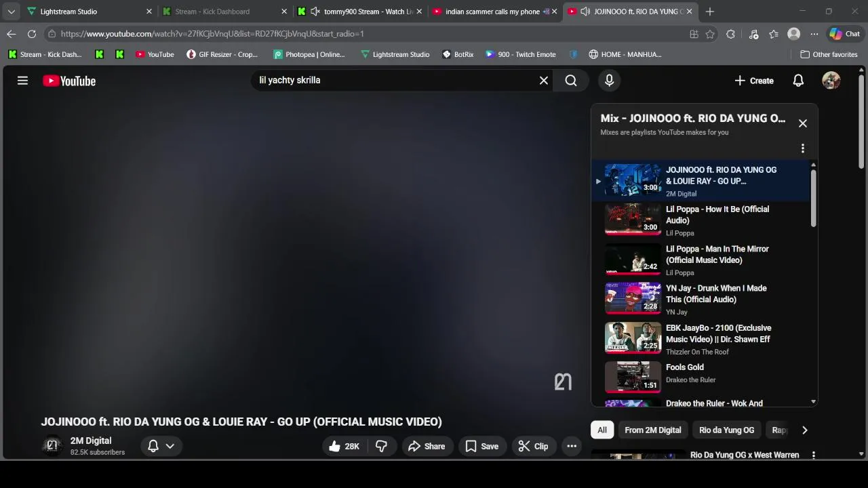Open browser extensions puzzle icon

(730, 34)
